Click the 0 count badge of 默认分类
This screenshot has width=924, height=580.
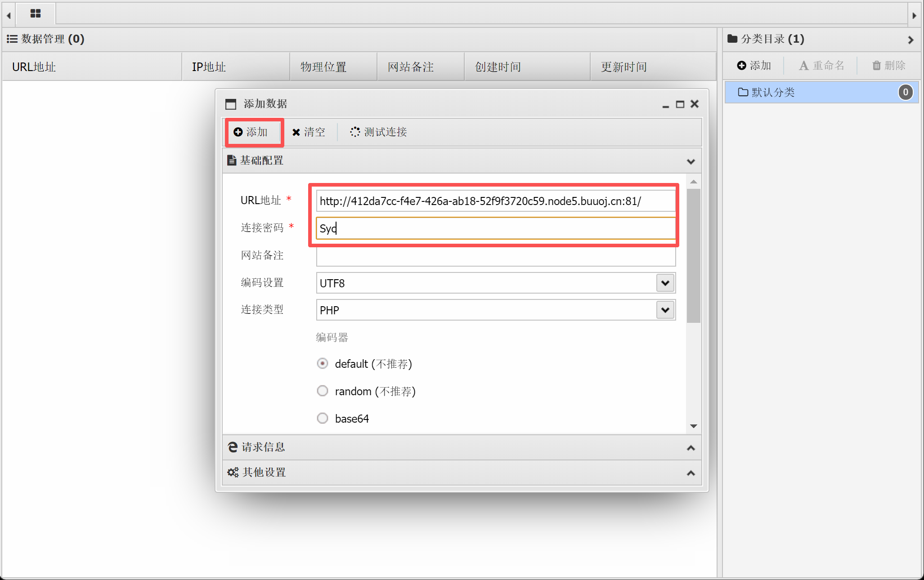(906, 92)
